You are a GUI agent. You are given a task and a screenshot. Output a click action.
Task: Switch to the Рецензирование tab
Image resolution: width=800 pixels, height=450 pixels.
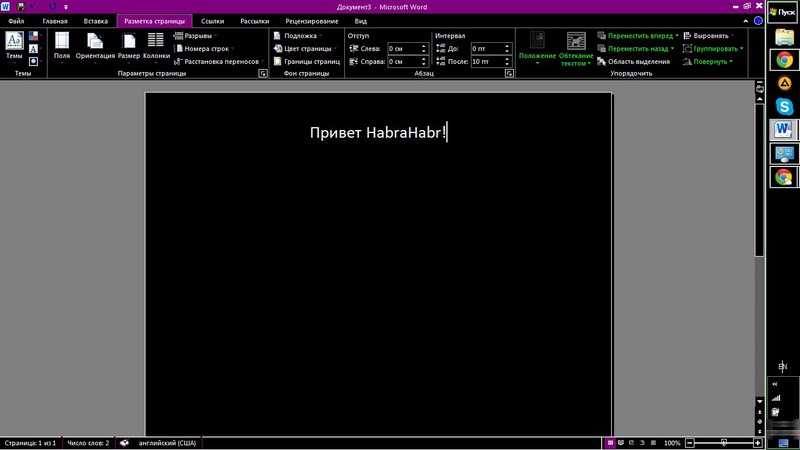(x=312, y=21)
